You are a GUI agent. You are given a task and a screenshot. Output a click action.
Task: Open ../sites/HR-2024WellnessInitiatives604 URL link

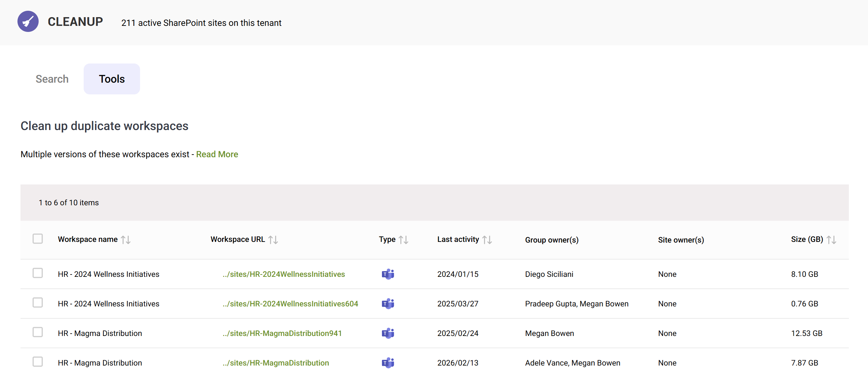point(290,304)
